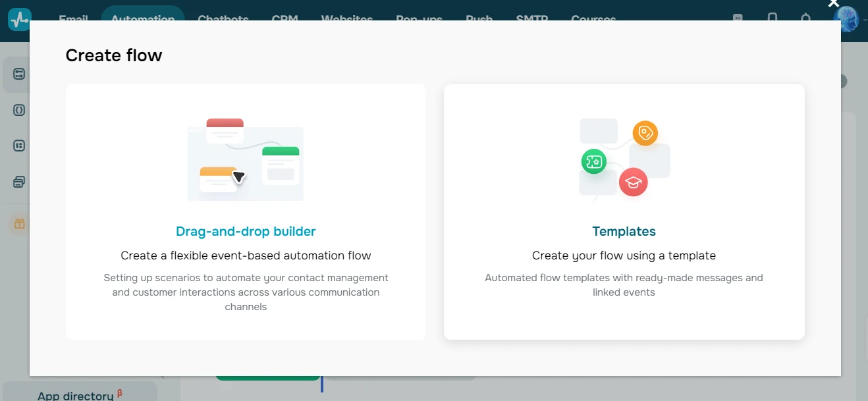Open the user avatar menu
This screenshot has height=401, width=868.
(x=846, y=19)
